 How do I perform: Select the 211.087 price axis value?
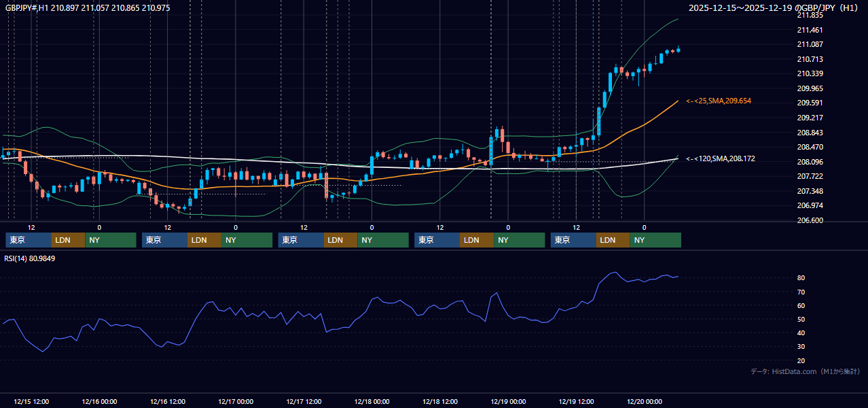[810, 44]
